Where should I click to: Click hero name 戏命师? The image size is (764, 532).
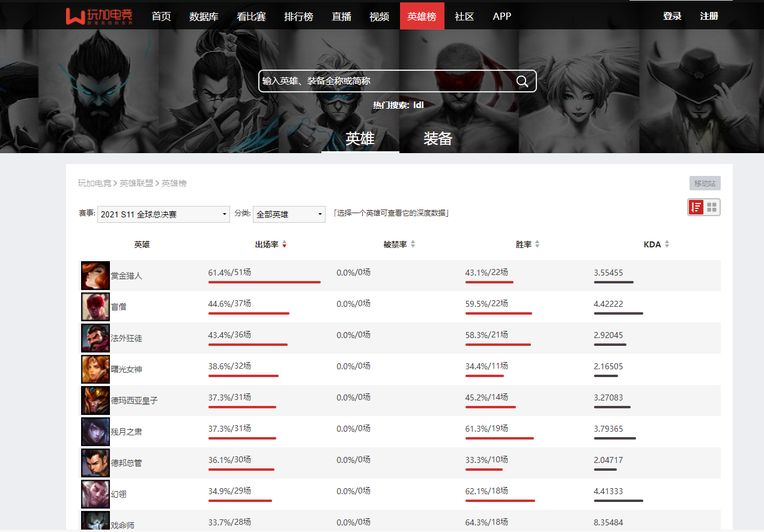point(123,525)
